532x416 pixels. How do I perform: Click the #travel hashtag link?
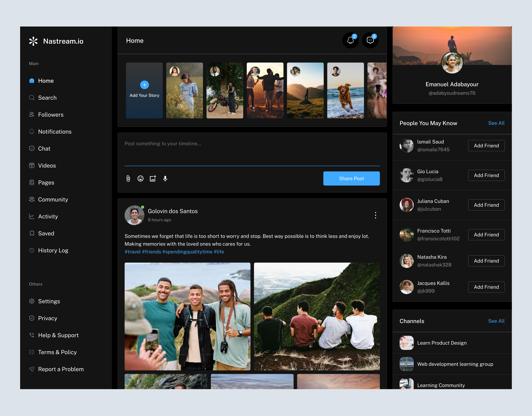coord(132,252)
